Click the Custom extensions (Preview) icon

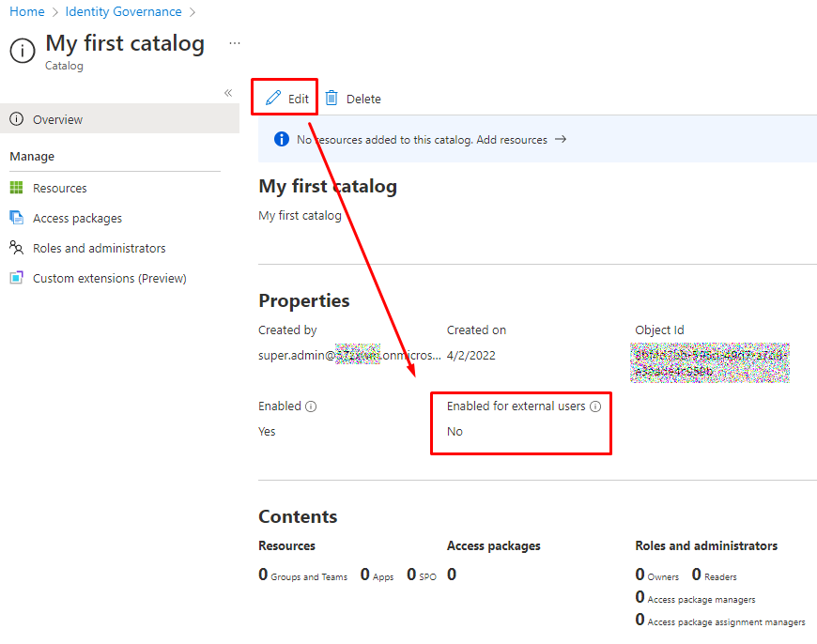click(x=16, y=278)
